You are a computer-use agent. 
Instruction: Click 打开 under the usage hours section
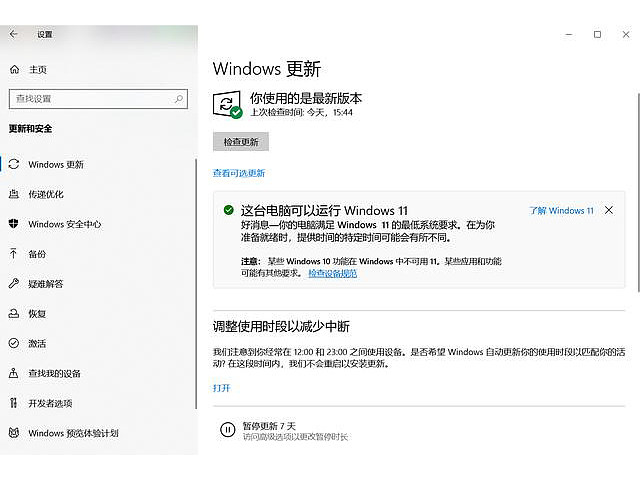pyautogui.click(x=222, y=388)
